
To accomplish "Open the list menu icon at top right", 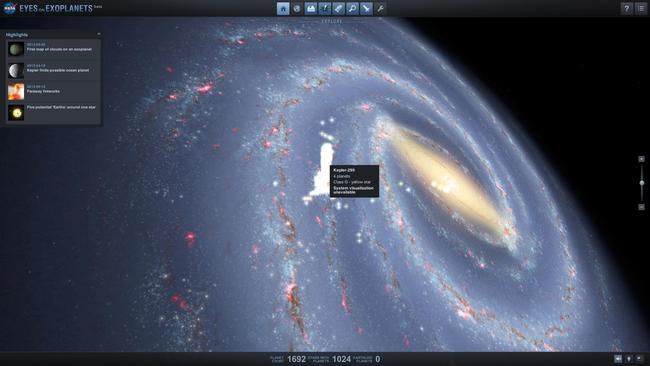I will click(641, 8).
